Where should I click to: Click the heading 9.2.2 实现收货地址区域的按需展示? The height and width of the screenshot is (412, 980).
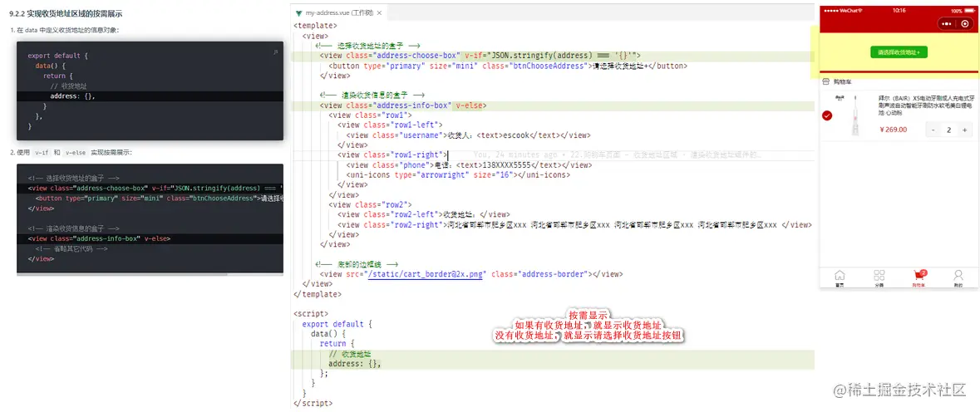click(66, 13)
